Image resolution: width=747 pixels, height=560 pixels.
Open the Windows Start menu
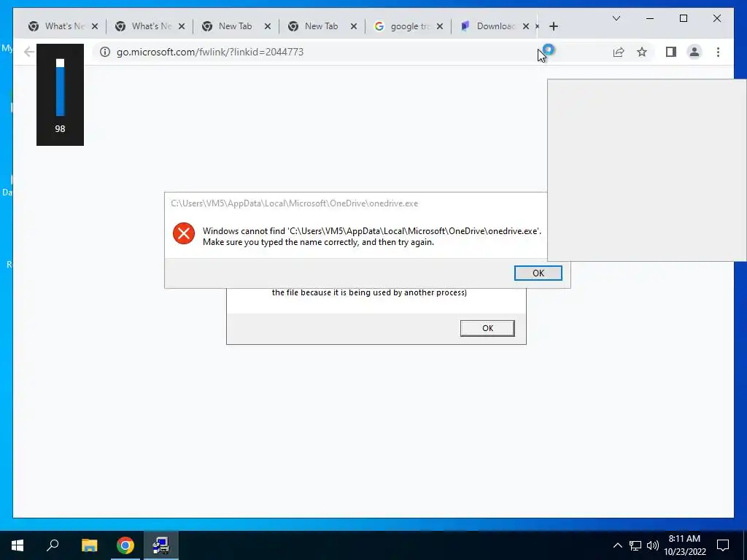18,545
